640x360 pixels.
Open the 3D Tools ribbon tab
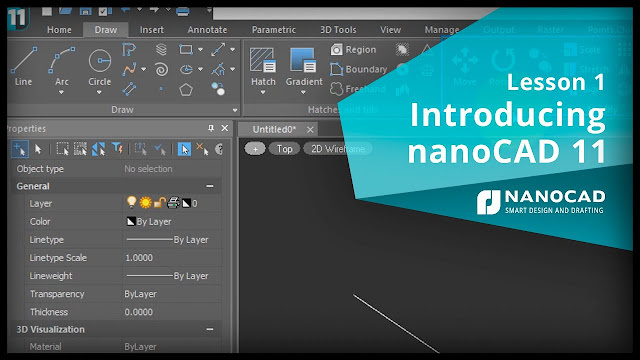click(338, 30)
